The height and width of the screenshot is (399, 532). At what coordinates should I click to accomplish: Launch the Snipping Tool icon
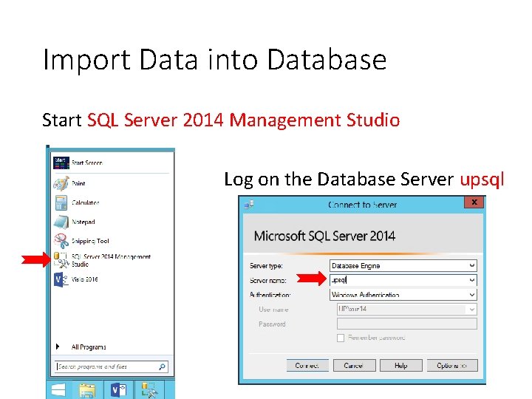61,241
